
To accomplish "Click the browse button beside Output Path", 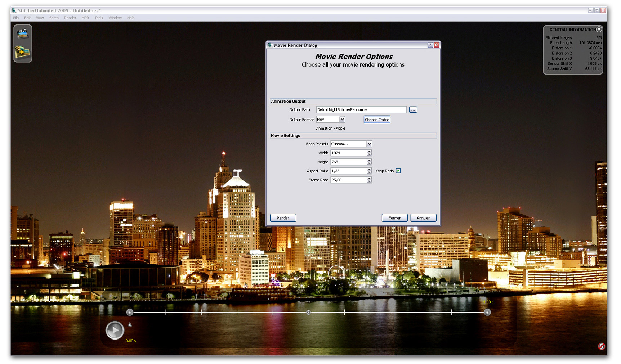I will 413,110.
